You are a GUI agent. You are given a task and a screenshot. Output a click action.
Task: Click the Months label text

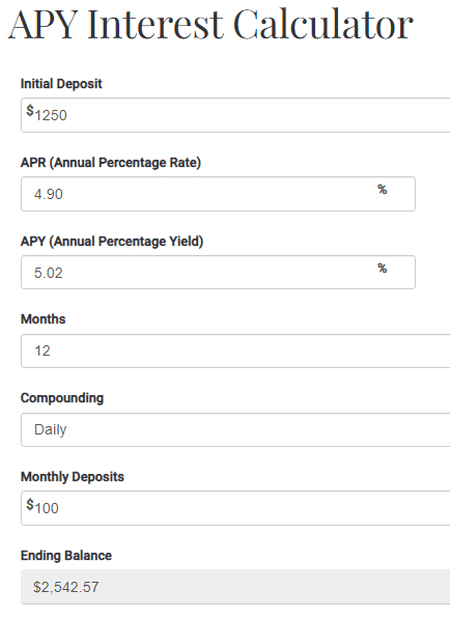(43, 319)
